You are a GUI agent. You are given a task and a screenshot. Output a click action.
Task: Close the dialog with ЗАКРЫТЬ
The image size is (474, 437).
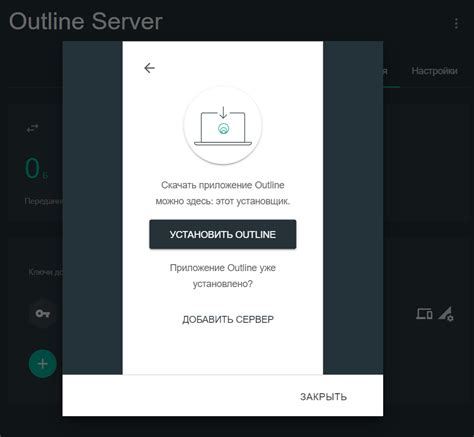[323, 397]
